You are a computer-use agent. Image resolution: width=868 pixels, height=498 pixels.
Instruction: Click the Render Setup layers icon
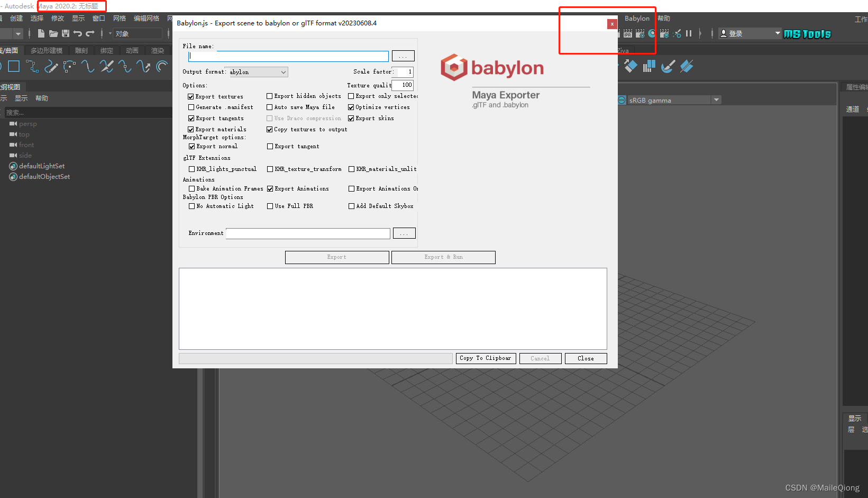tap(664, 33)
